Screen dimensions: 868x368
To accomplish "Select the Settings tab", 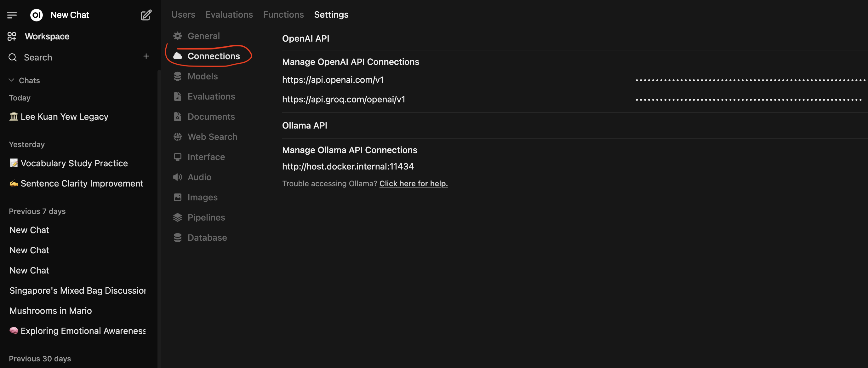I will (x=331, y=14).
